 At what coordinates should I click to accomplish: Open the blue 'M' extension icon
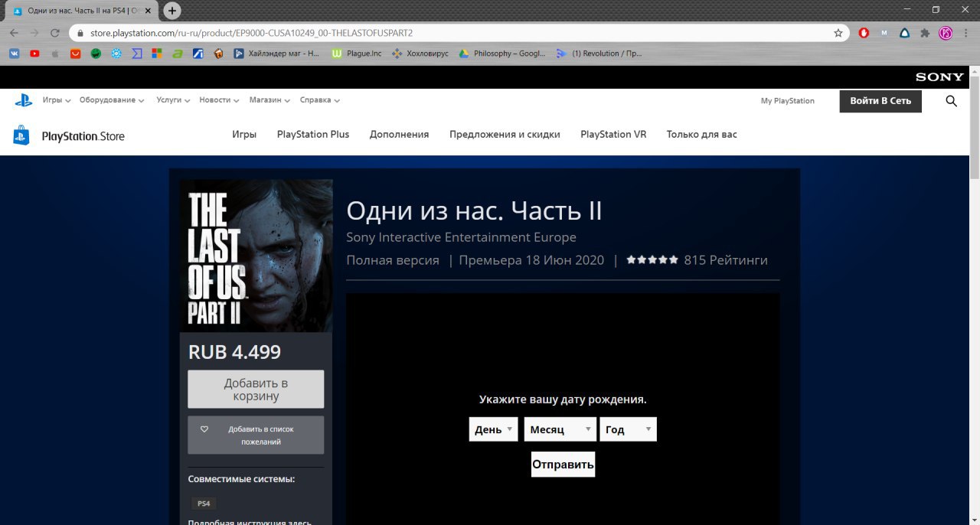[884, 33]
